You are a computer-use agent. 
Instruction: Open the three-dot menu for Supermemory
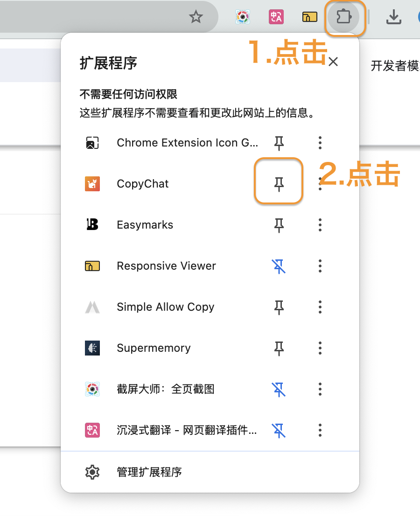coord(320,348)
